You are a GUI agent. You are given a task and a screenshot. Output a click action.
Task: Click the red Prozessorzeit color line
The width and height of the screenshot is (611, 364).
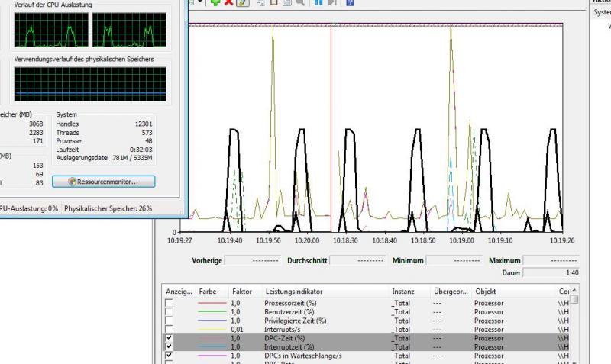click(212, 303)
